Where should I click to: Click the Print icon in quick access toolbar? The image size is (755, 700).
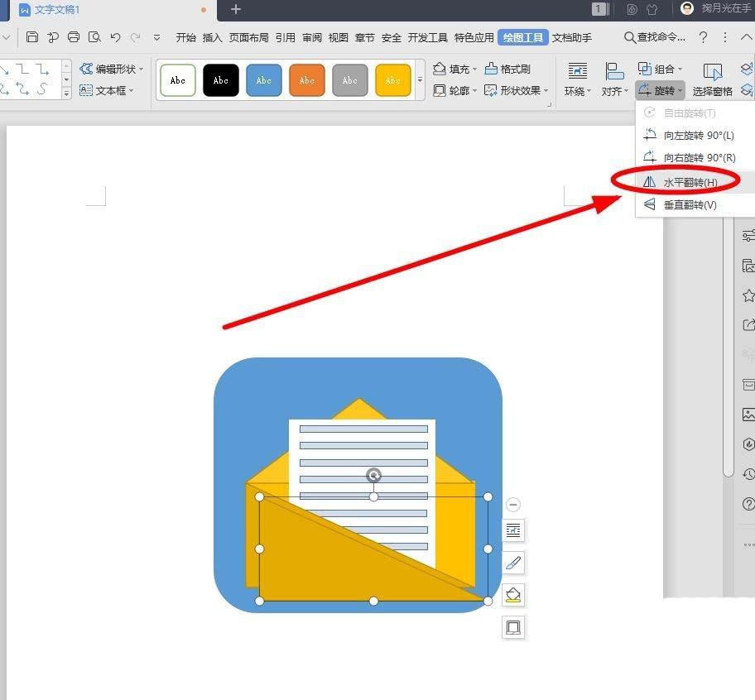coord(74,37)
